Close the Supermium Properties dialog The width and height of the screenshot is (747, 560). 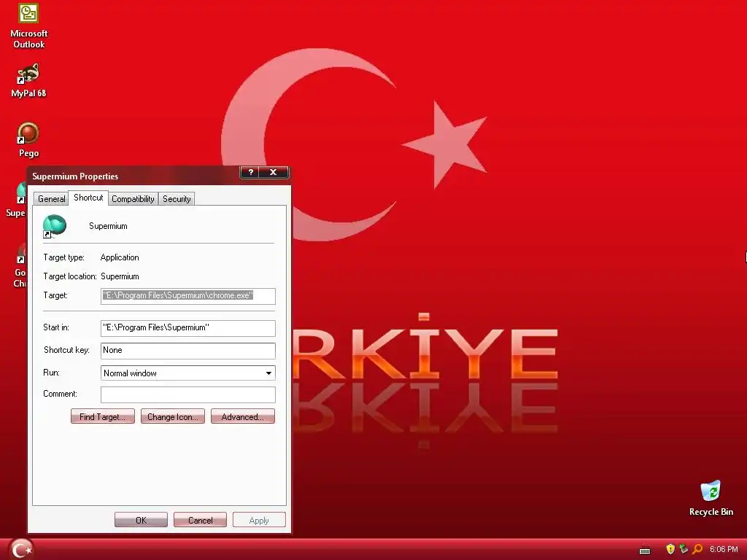point(274,172)
